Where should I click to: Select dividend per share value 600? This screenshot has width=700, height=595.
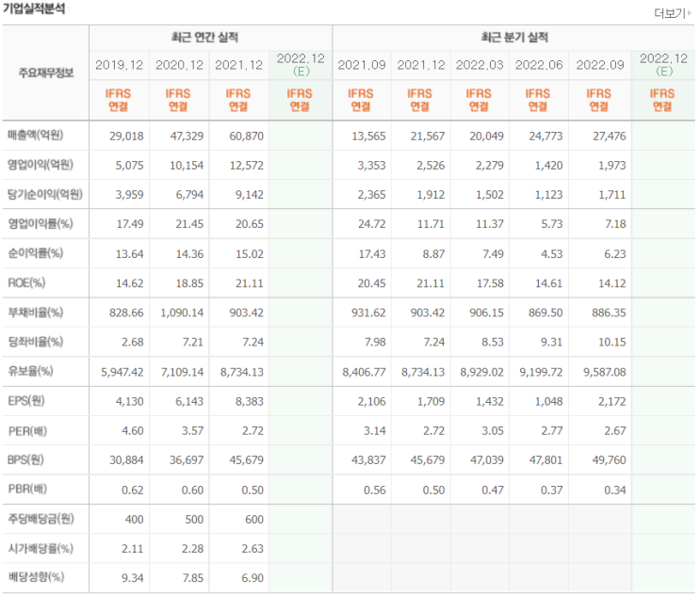254,520
